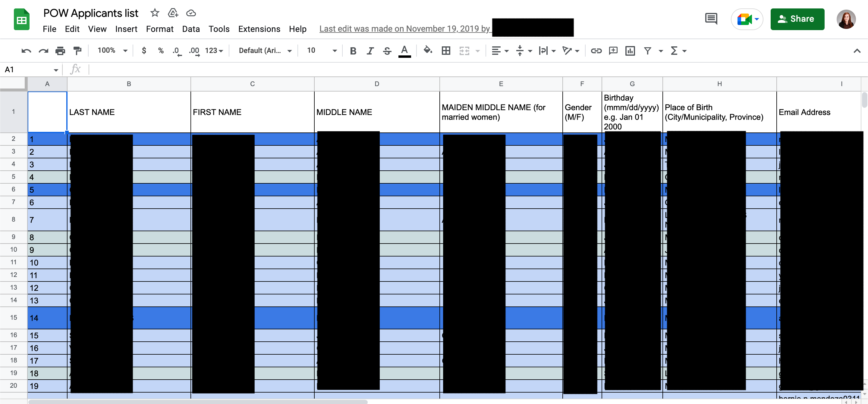Click the print icon

(60, 51)
